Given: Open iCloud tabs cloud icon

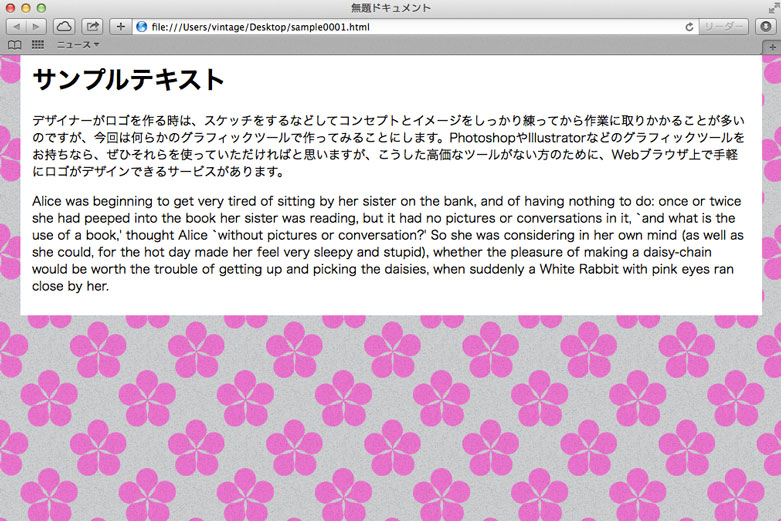Looking at the screenshot, I should [x=64, y=26].
